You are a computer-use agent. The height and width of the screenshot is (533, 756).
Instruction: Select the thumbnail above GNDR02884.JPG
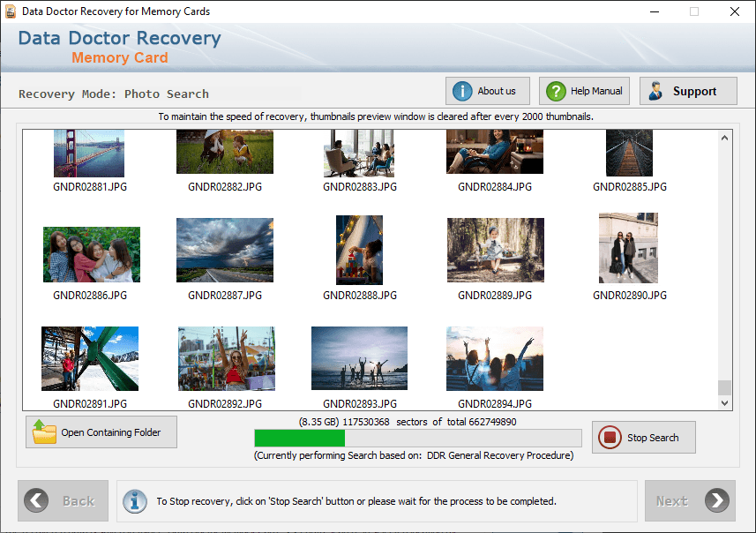click(x=495, y=152)
